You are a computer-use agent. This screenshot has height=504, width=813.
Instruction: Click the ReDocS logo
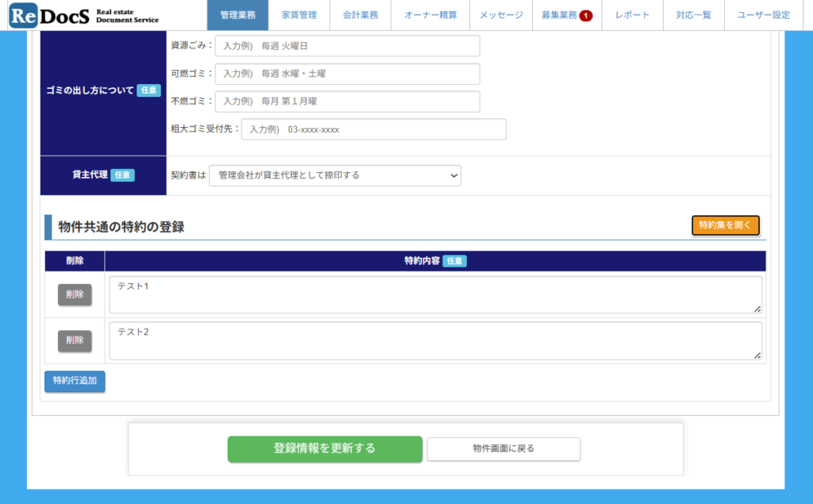tap(84, 15)
